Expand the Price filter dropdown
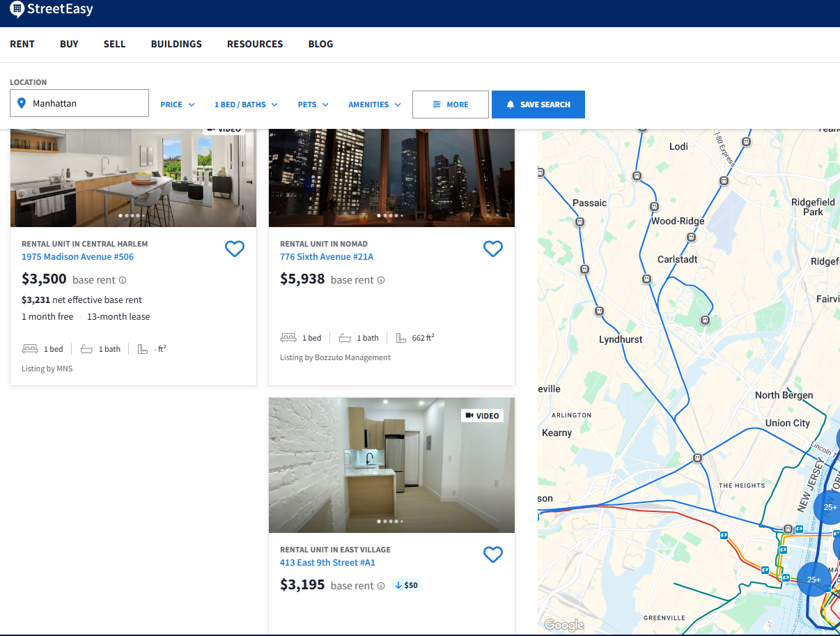Image resolution: width=840 pixels, height=636 pixels. (x=178, y=104)
